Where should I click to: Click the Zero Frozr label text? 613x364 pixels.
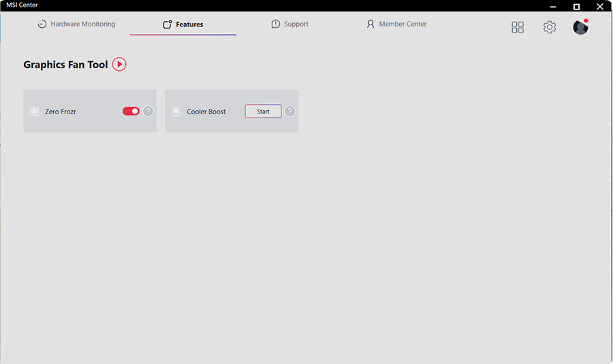(x=61, y=112)
